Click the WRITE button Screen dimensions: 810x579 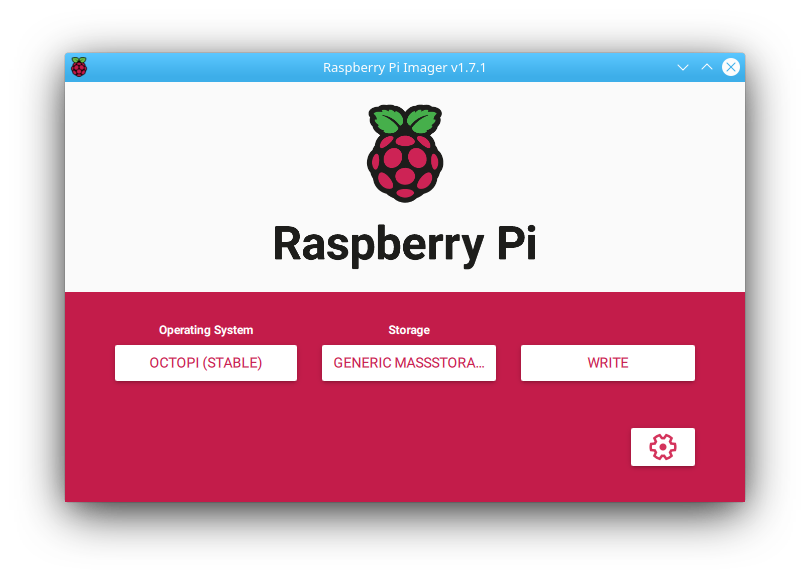click(x=608, y=363)
